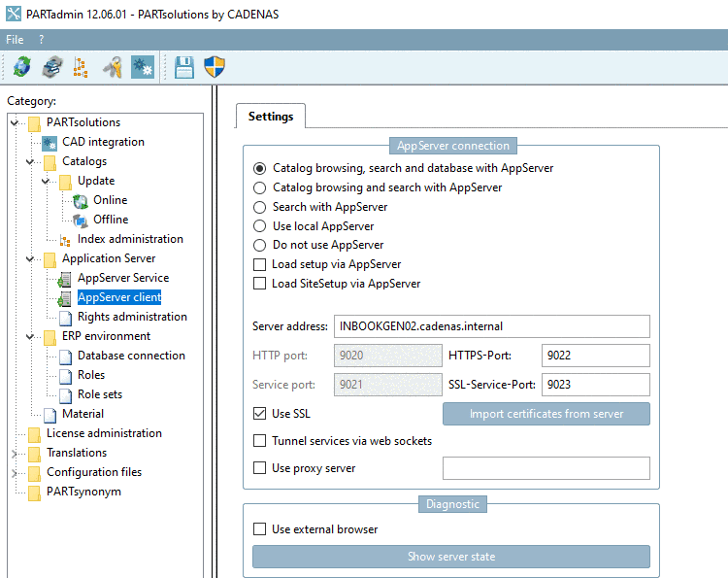Collapse the Application Server tree node
Image resolution: width=728 pixels, height=578 pixels.
pyautogui.click(x=30, y=258)
